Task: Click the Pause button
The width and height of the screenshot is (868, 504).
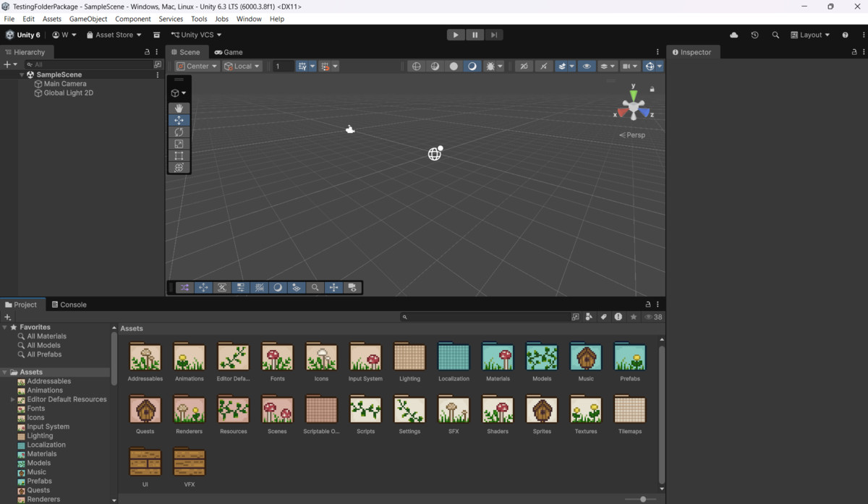Action: 475,35
